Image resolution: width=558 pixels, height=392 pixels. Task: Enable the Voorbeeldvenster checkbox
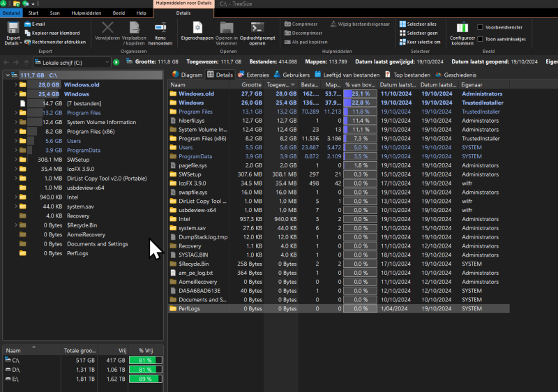[x=480, y=27]
